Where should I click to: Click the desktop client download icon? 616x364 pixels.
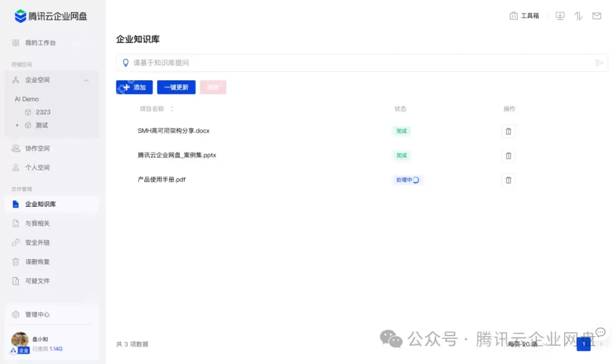pos(560,15)
